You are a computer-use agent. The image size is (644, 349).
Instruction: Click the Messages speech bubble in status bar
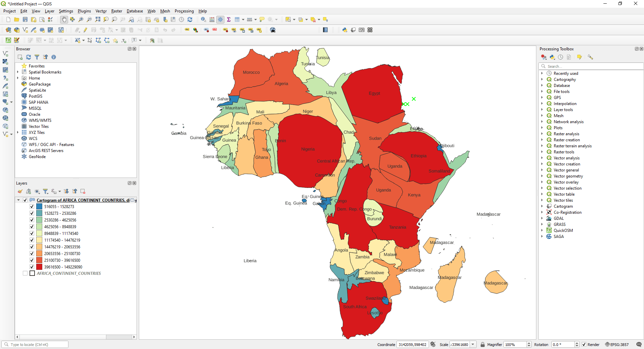pos(639,345)
